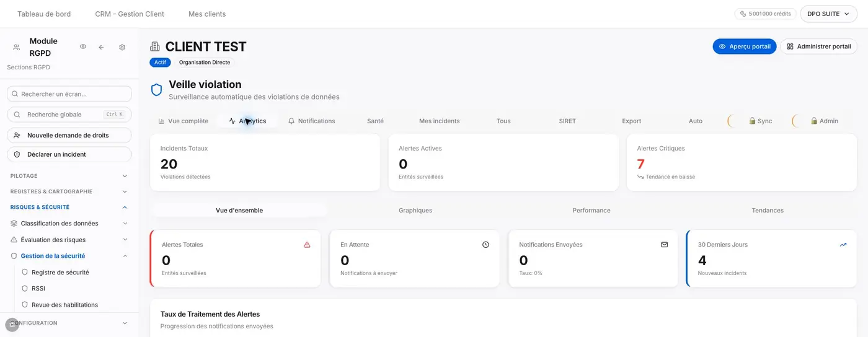Expand Évaluation des risques submenu

(x=125, y=240)
